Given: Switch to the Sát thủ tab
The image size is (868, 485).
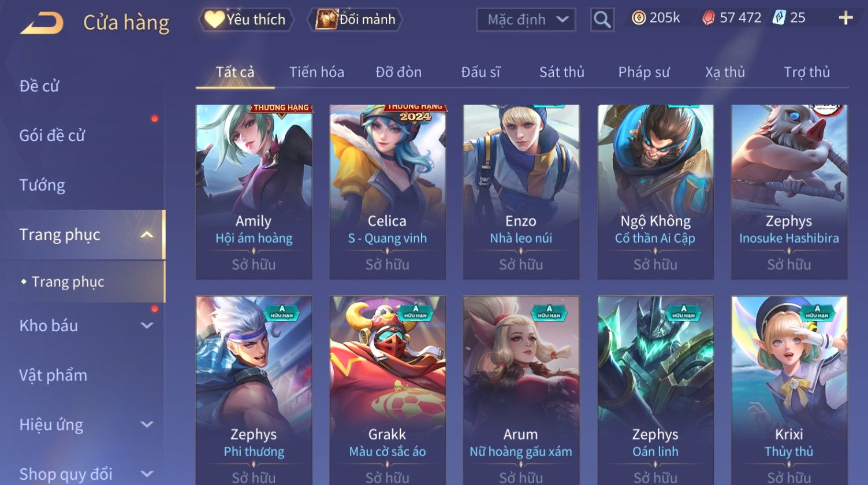Looking at the screenshot, I should (561, 72).
